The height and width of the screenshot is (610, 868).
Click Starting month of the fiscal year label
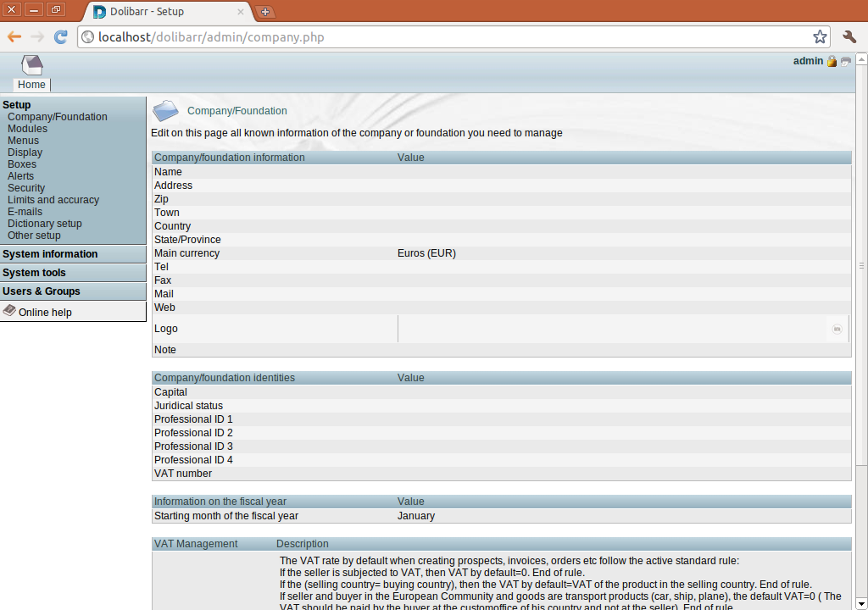(x=225, y=516)
